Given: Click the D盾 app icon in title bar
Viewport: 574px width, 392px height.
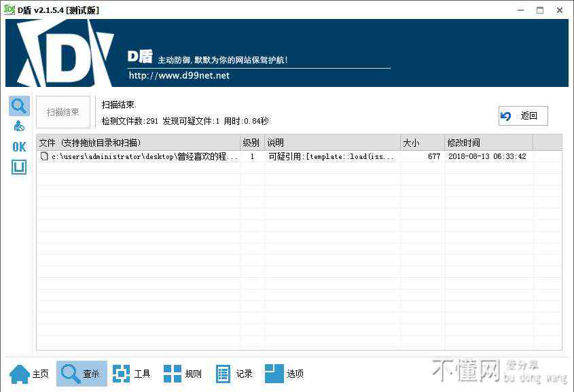Looking at the screenshot, I should click(10, 10).
